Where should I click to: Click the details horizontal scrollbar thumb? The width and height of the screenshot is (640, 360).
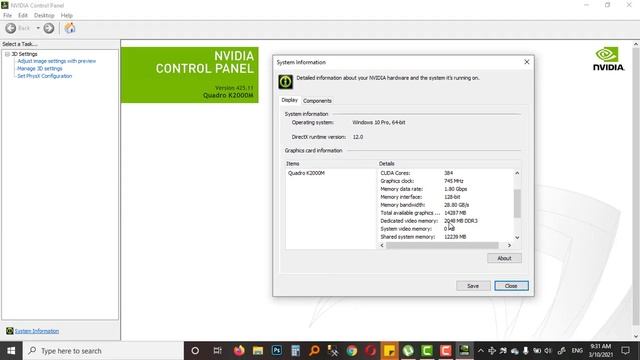click(x=442, y=245)
